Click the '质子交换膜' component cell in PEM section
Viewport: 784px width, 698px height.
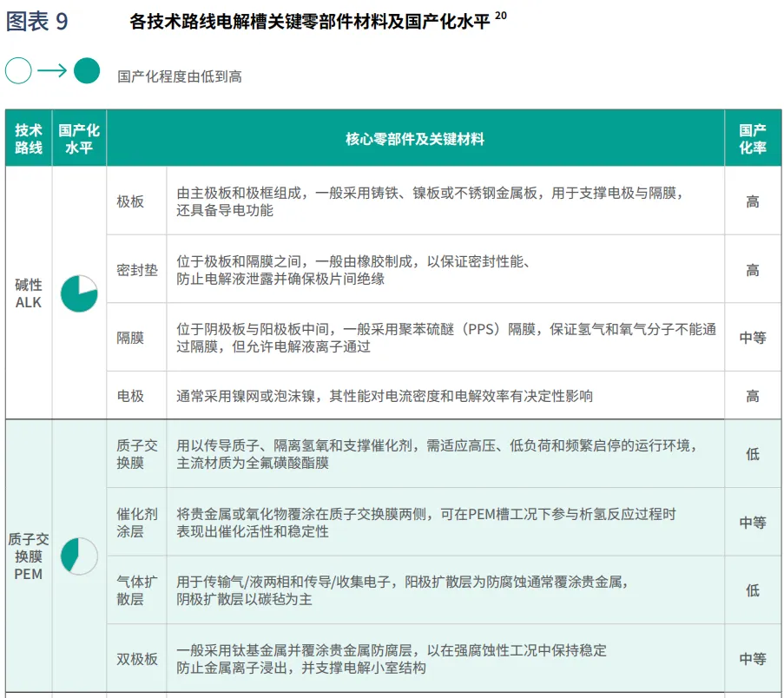coord(137,454)
